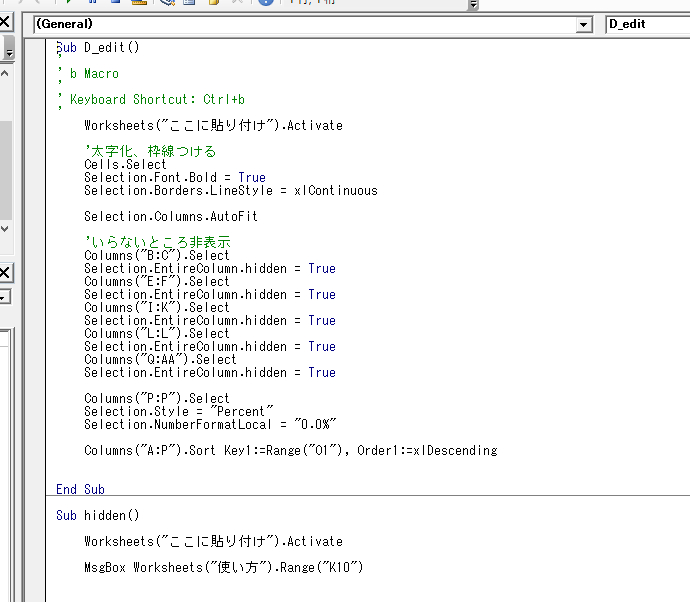Open the toolbar options arrow above the code window
The width and height of the screenshot is (690, 602).
click(x=473, y=4)
